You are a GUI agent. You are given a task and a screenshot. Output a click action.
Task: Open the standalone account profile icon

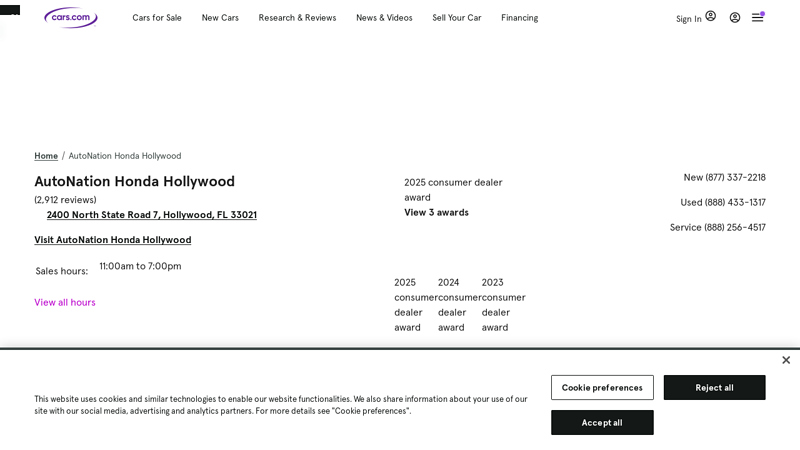click(735, 18)
